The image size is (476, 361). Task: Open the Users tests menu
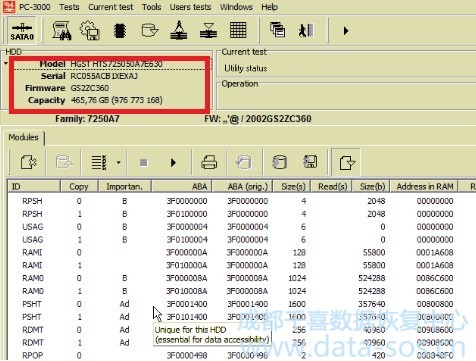190,7
